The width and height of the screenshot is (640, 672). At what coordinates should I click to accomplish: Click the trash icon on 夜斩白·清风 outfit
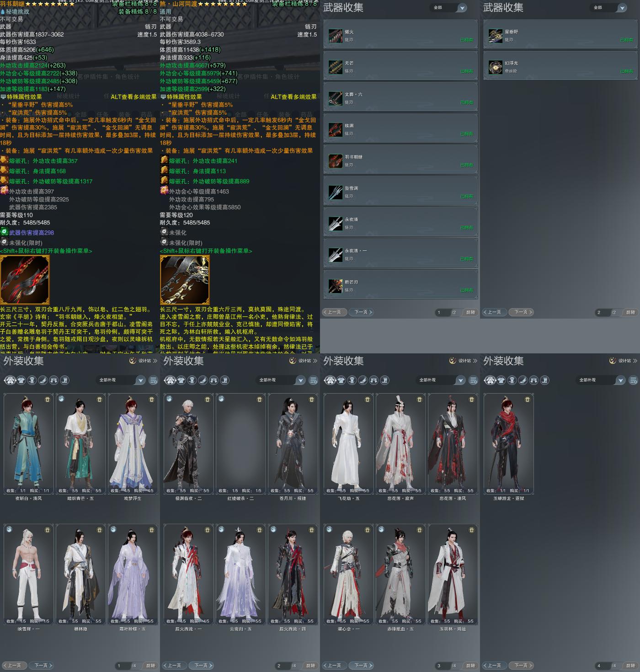click(48, 400)
